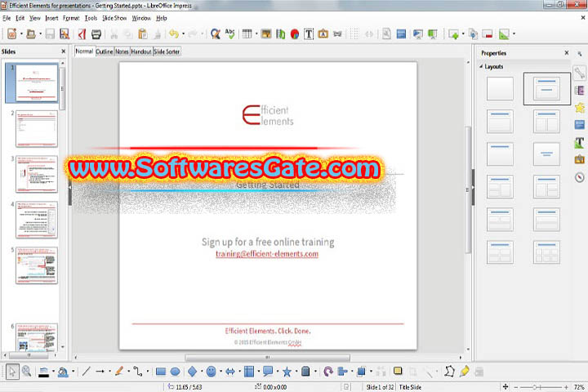Screen dimensions: 588x392
Task: Open the line color dropdown arrow
Action: point(54,372)
